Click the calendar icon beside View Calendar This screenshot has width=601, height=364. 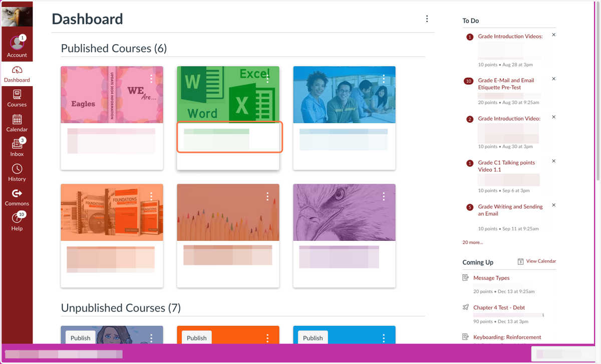[x=520, y=261]
